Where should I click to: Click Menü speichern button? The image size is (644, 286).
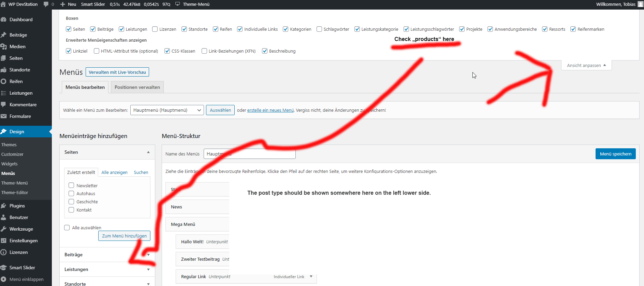(x=615, y=154)
